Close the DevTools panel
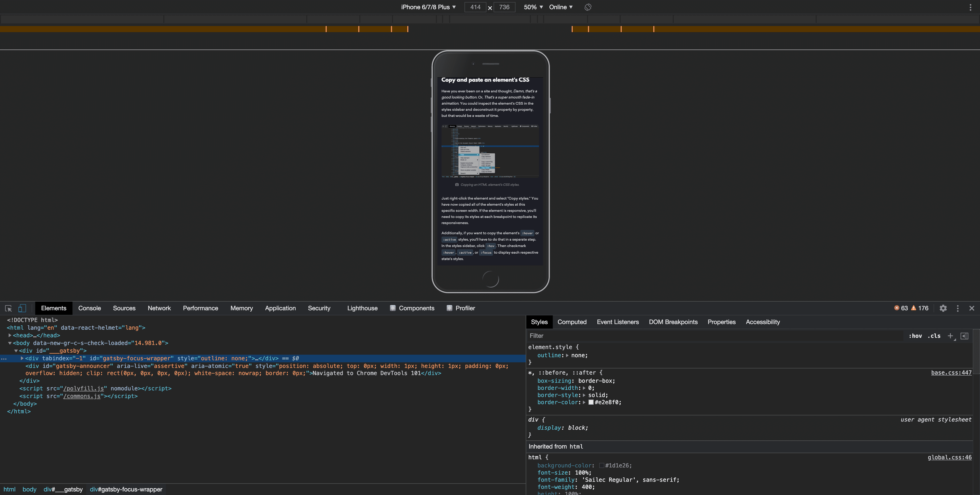 (972, 308)
